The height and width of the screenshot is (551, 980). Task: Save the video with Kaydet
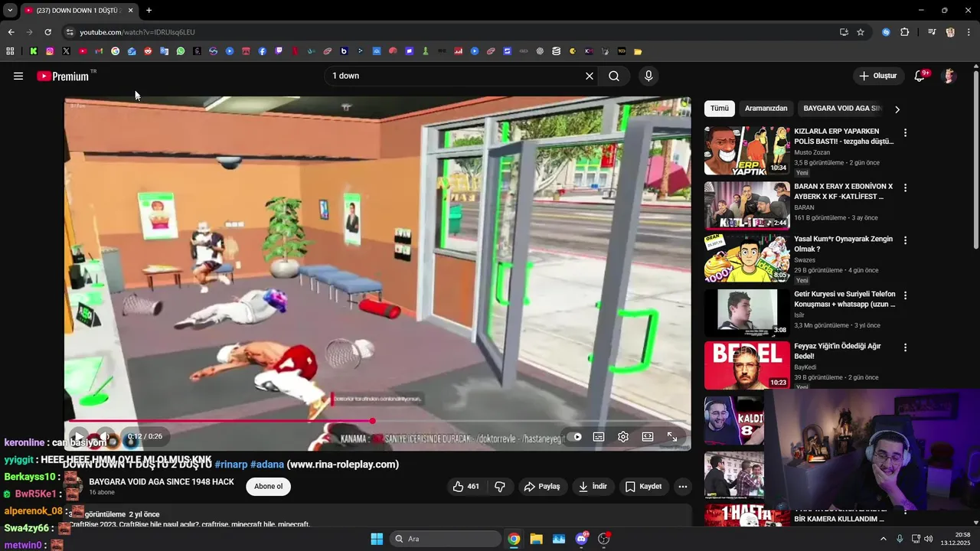(643, 486)
